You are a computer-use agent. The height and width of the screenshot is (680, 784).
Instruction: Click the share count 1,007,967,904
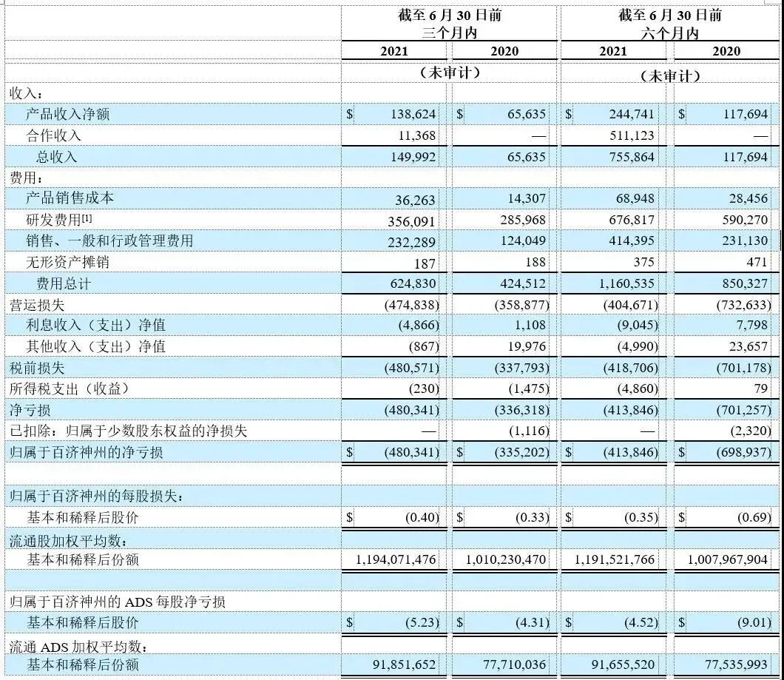[x=728, y=559]
